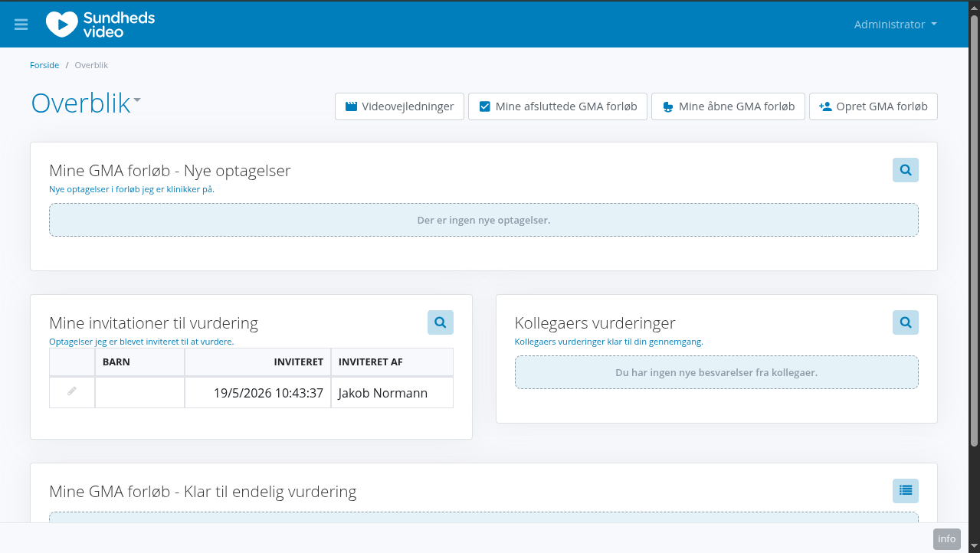Image resolution: width=980 pixels, height=553 pixels.
Task: Click the pencil edit icon in invitation row
Action: (x=72, y=391)
